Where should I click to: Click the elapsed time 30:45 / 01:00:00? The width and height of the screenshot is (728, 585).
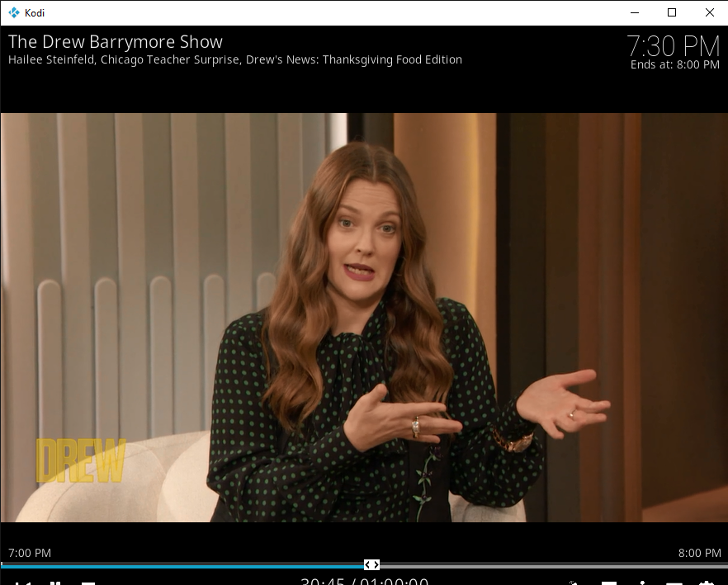365,581
